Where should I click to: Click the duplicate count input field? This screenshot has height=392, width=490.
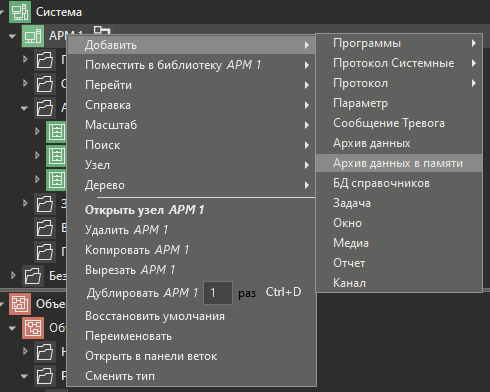click(x=218, y=293)
